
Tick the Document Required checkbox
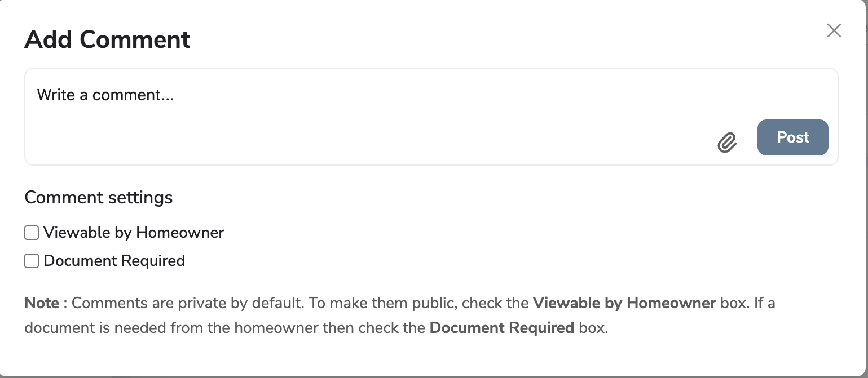[32, 261]
